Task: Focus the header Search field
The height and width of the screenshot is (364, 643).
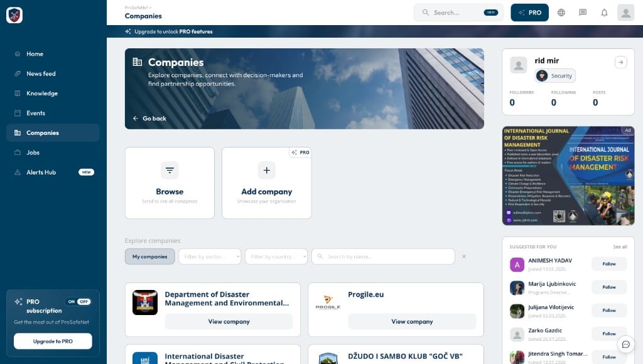Action: (x=458, y=13)
